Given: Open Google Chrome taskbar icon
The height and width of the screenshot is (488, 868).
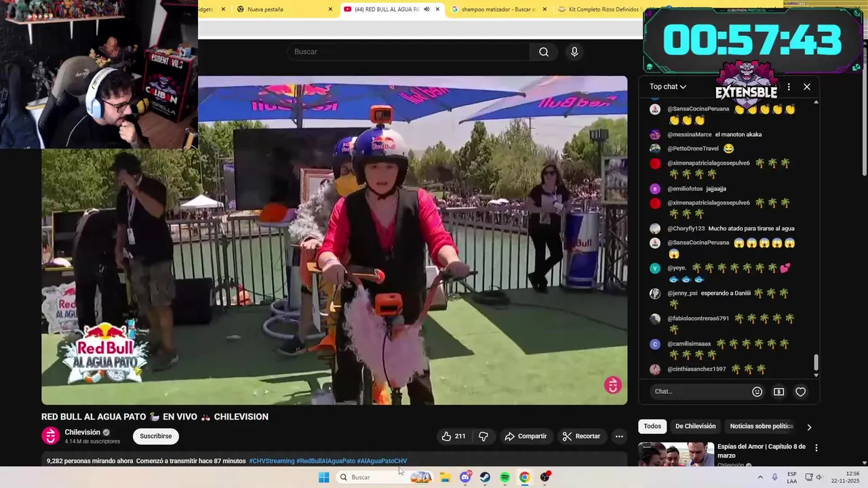Looking at the screenshot, I should pos(524,477).
